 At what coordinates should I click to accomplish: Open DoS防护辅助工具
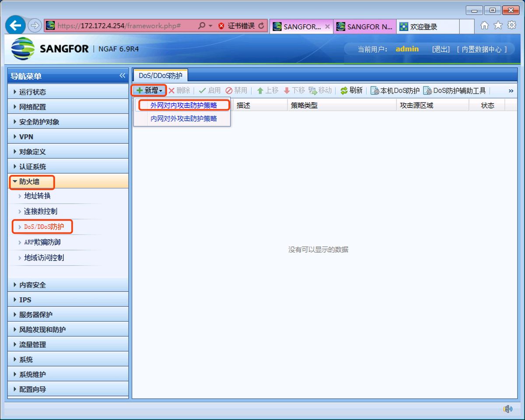(x=455, y=90)
